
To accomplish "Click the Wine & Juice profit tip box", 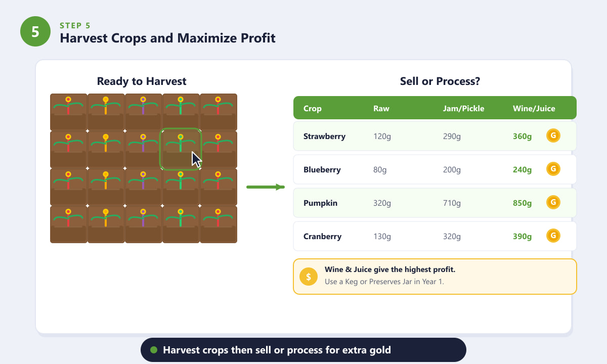I will (435, 277).
